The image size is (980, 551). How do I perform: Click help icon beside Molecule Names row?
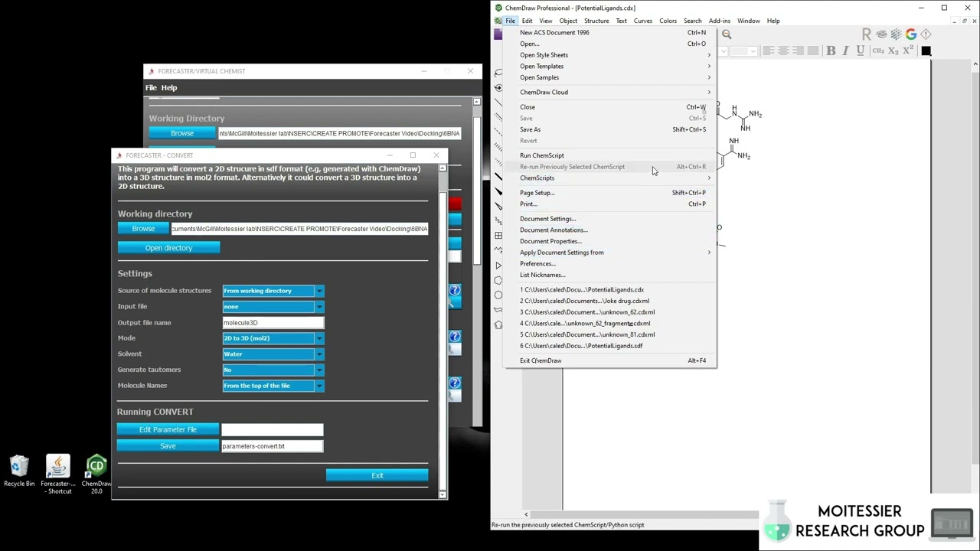pyautogui.click(x=455, y=383)
